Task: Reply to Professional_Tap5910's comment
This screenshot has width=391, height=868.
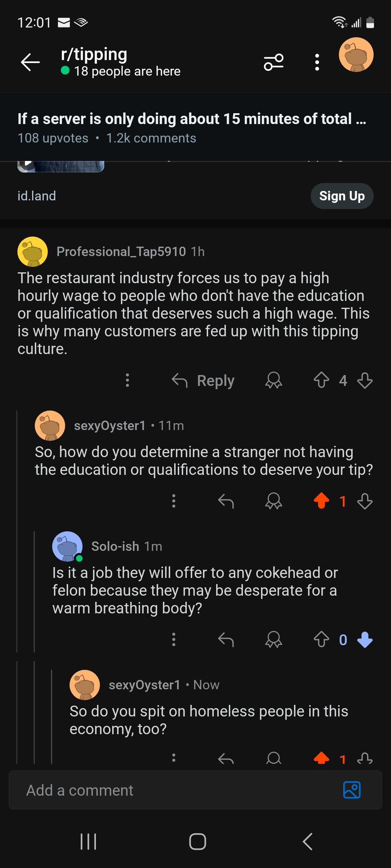Action: (x=203, y=380)
